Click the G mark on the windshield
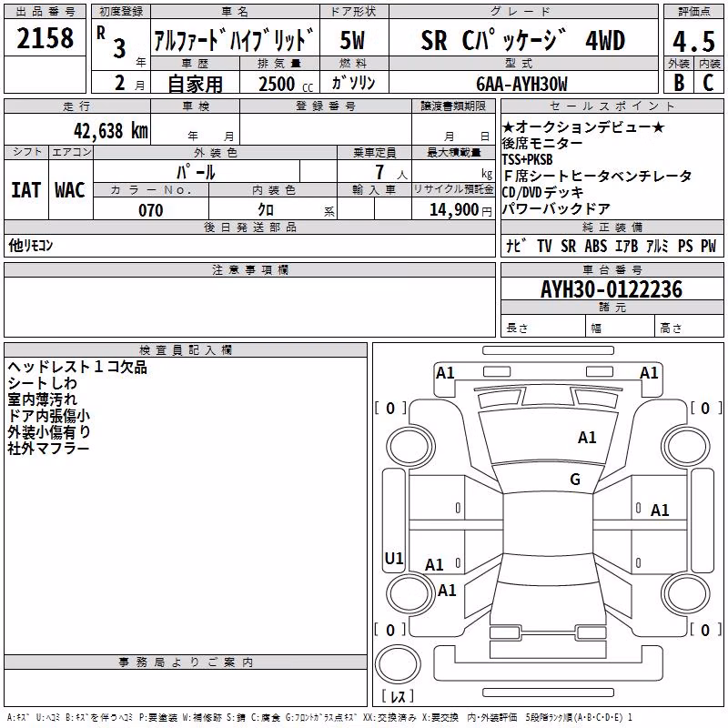Screen dimensions: 728x728 [575, 479]
